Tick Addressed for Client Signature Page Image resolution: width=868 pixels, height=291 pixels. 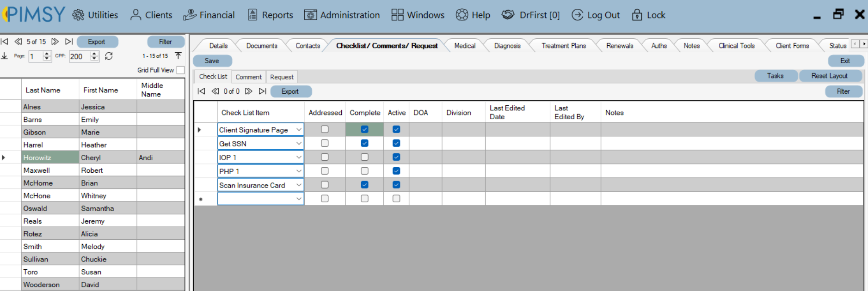pos(325,129)
